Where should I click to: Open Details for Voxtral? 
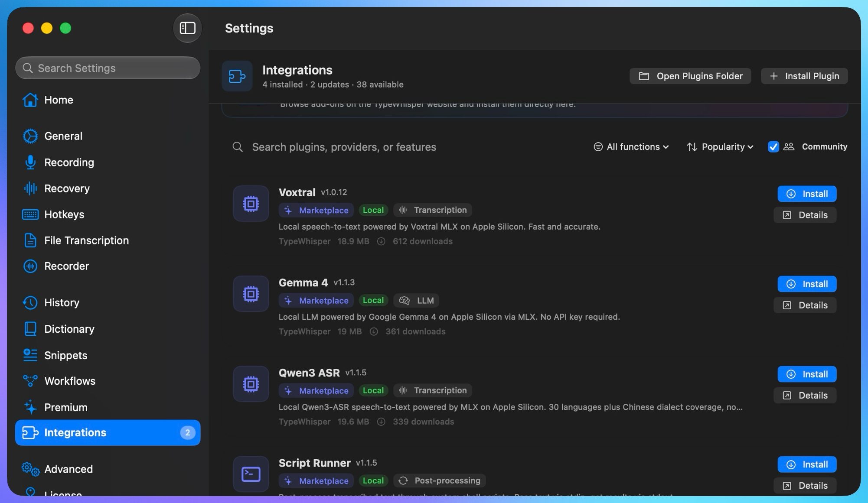(805, 215)
